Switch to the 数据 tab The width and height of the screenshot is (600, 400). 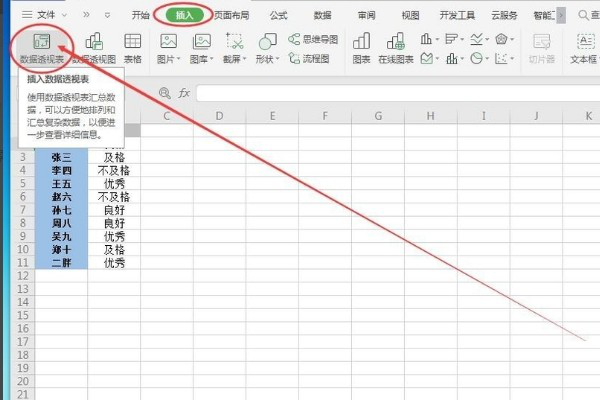point(322,15)
